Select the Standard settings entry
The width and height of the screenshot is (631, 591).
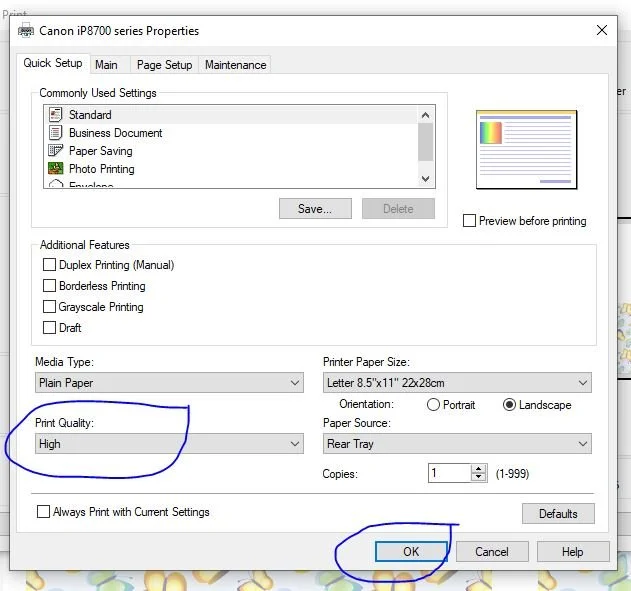coord(231,115)
